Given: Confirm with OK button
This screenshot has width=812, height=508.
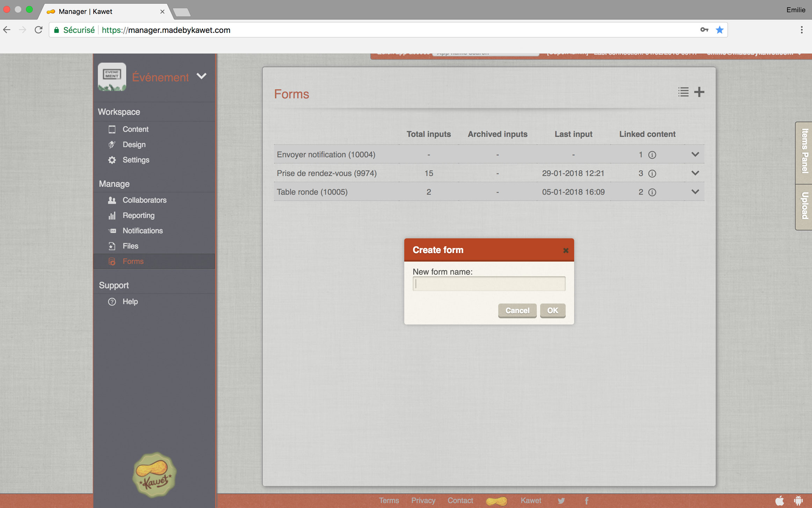Looking at the screenshot, I should (552, 310).
